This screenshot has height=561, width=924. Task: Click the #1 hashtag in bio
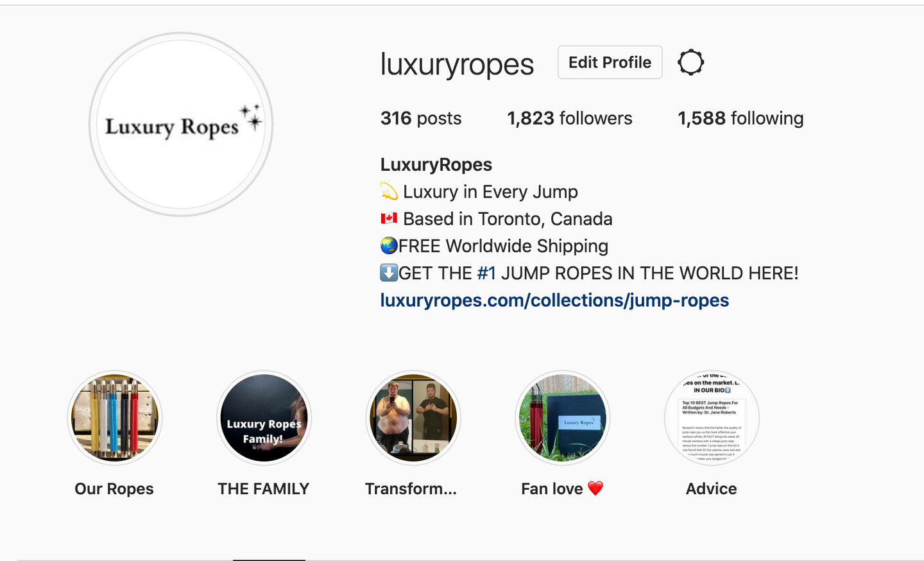(486, 273)
